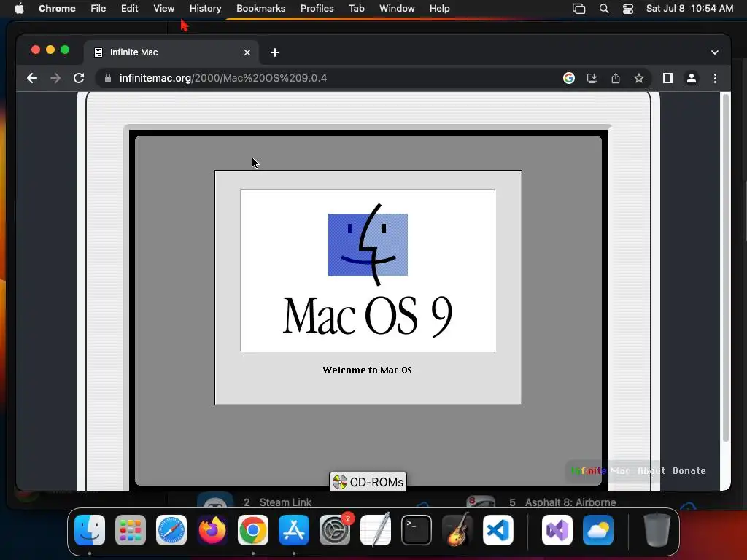Click the Mac OS 9 splash image
The image size is (747, 560).
368,271
